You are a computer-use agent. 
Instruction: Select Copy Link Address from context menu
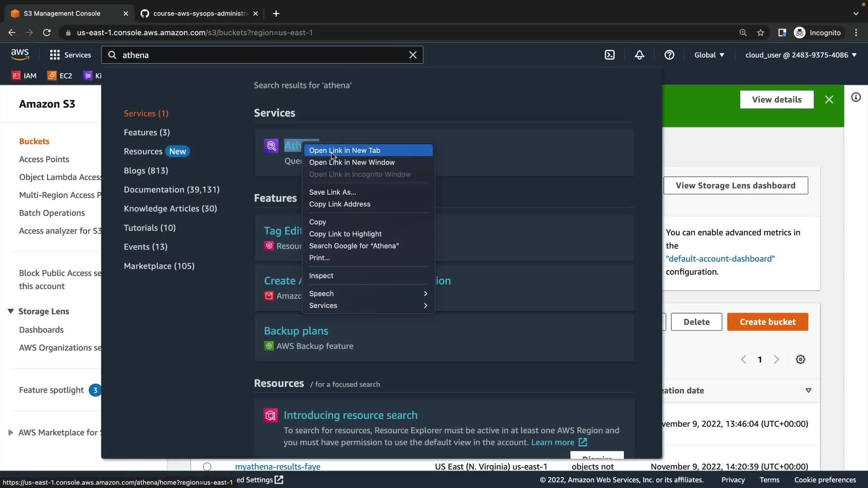340,204
